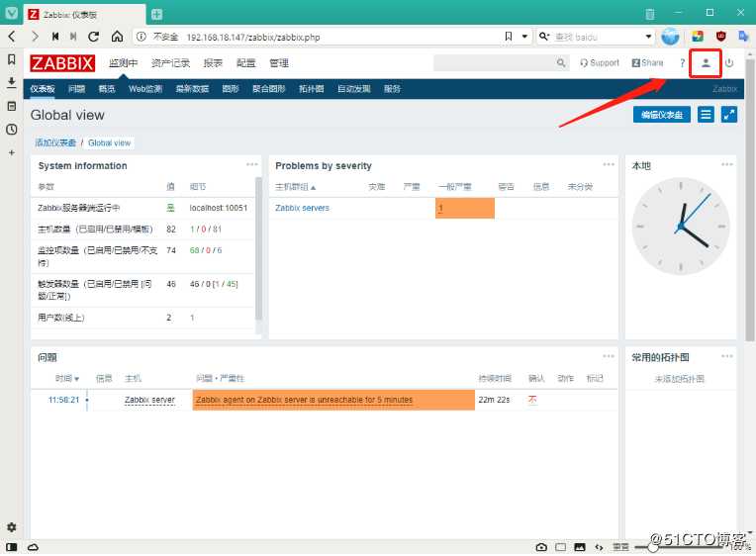This screenshot has height=556, width=756.
Task: Expand the search engine dropdown arrow
Action: click(x=648, y=37)
